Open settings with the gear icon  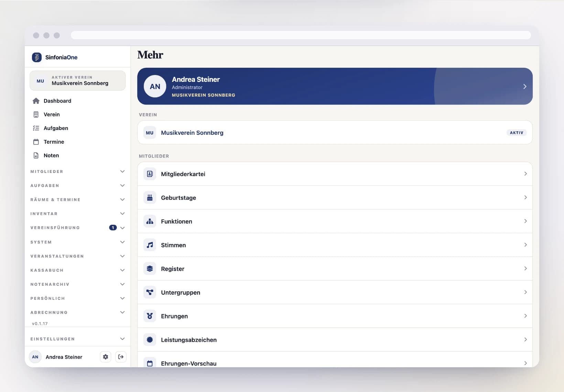pos(106,357)
